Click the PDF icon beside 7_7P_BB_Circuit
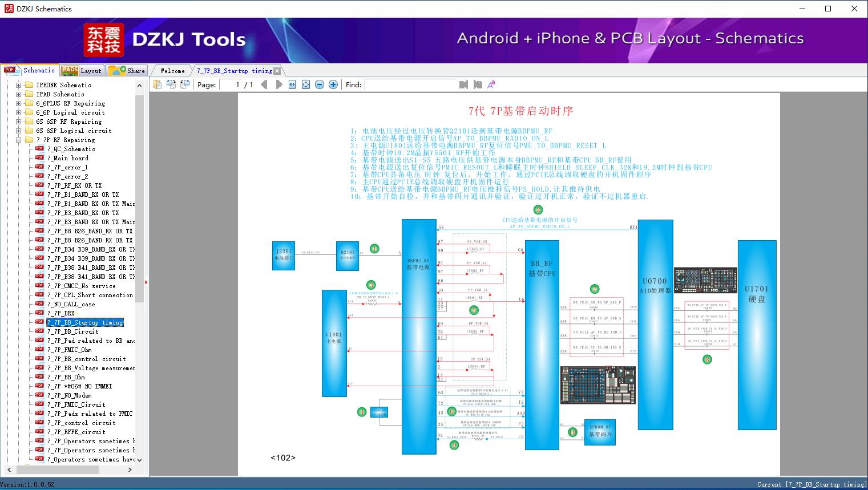 39,331
